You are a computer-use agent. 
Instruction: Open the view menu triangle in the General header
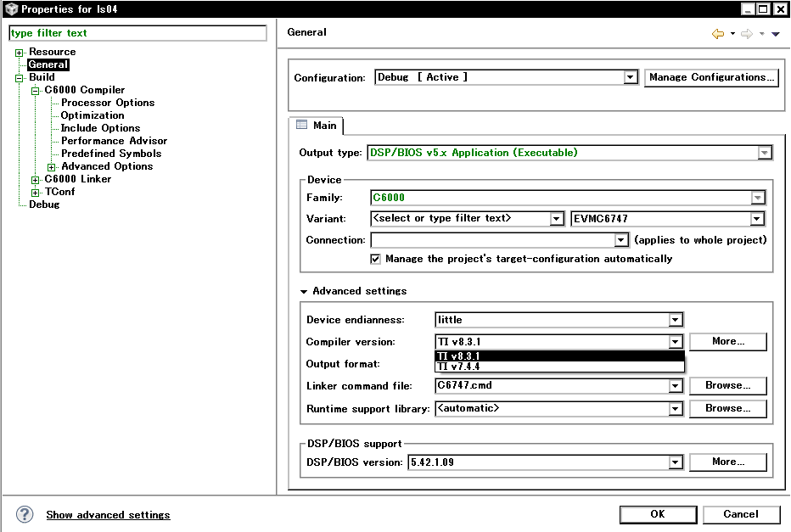[776, 34]
